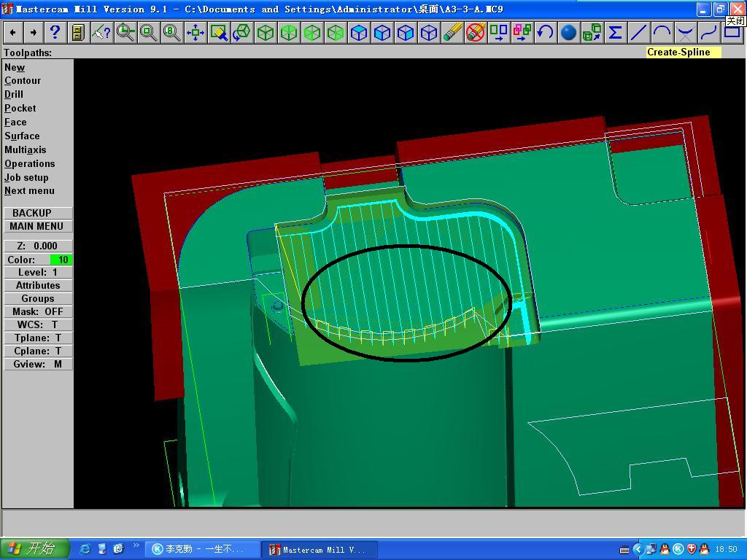Image resolution: width=747 pixels, height=560 pixels.
Task: Toggle shading with the blue sphere icon
Action: pyautogui.click(x=568, y=32)
